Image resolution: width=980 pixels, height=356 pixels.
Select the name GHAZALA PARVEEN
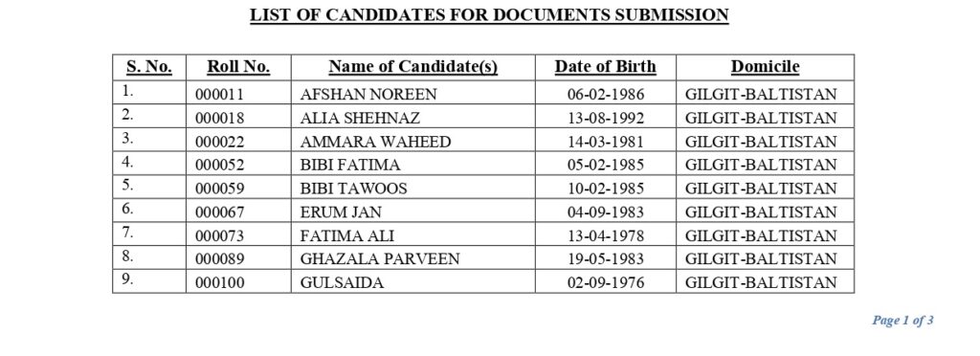(379, 259)
